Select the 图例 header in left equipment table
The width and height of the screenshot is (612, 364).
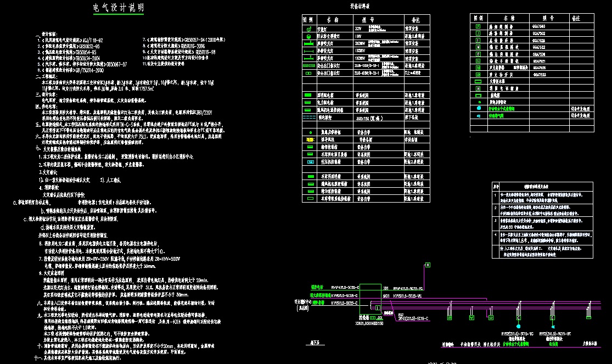pos(308,19)
